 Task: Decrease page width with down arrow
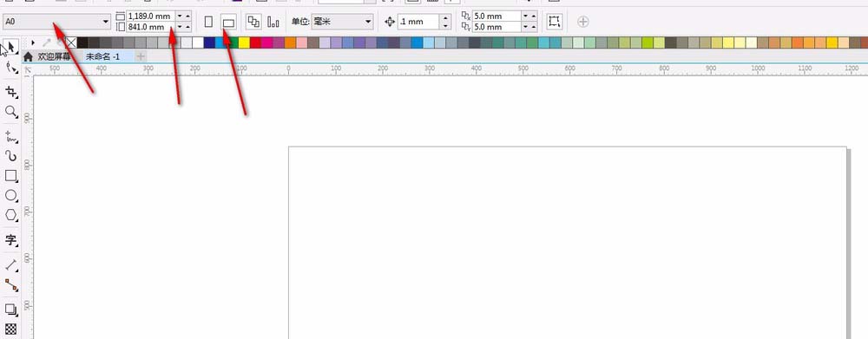tap(180, 16)
